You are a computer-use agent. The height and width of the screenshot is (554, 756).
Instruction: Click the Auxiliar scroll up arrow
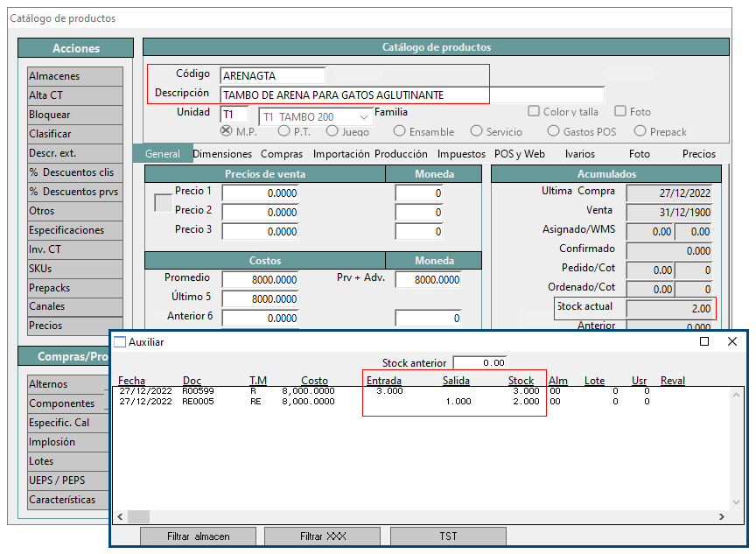[736, 395]
